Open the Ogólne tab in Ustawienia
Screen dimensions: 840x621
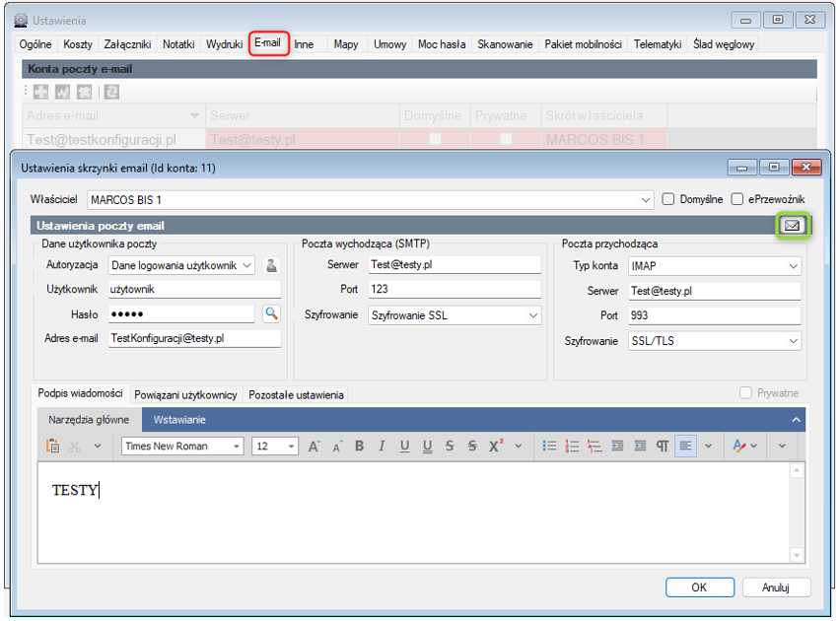pyautogui.click(x=35, y=44)
